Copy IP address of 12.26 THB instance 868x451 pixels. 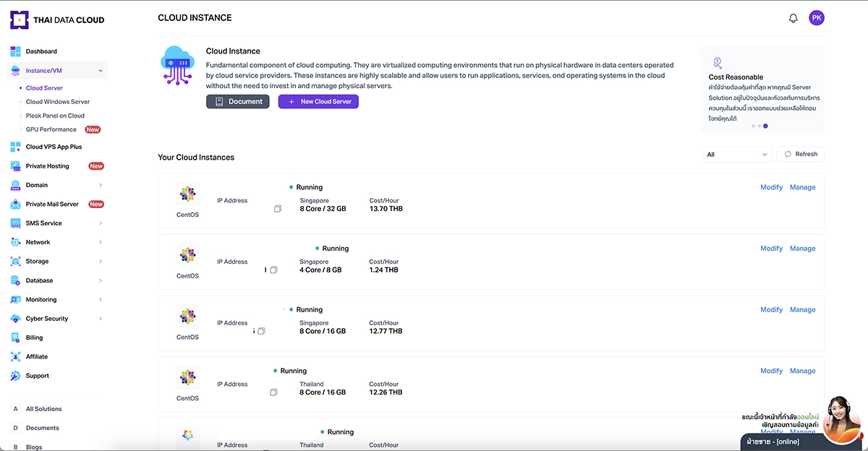273,392
